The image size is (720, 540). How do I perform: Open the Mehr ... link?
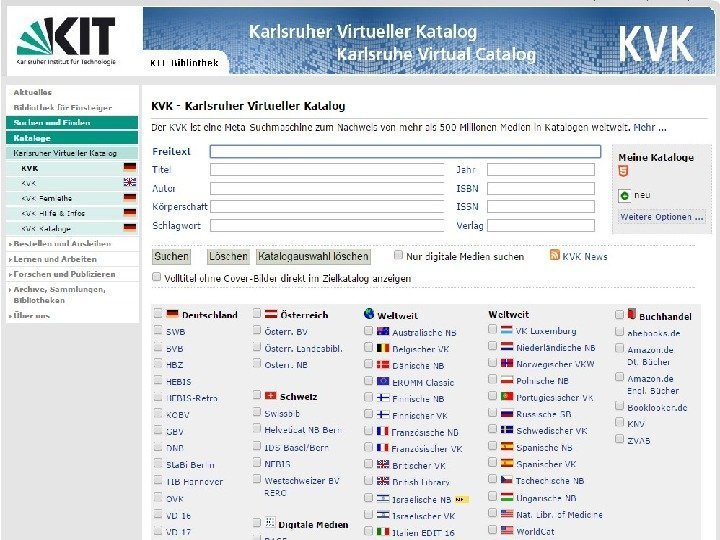(x=650, y=128)
